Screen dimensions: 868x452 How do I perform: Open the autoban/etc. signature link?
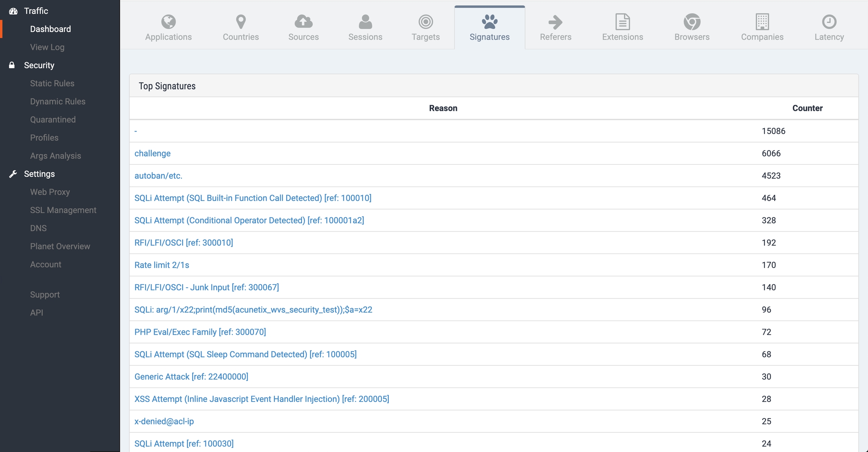click(158, 176)
